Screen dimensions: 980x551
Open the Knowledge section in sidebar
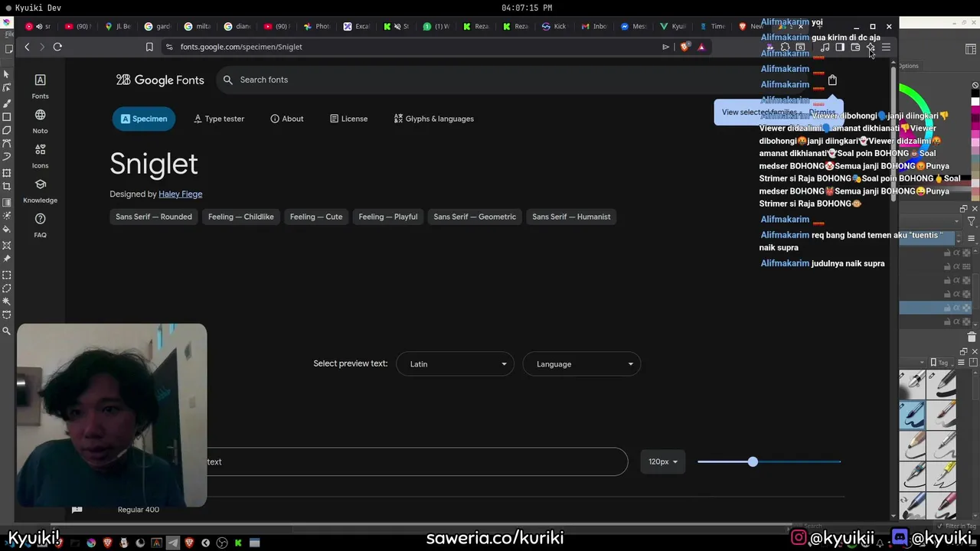click(40, 191)
